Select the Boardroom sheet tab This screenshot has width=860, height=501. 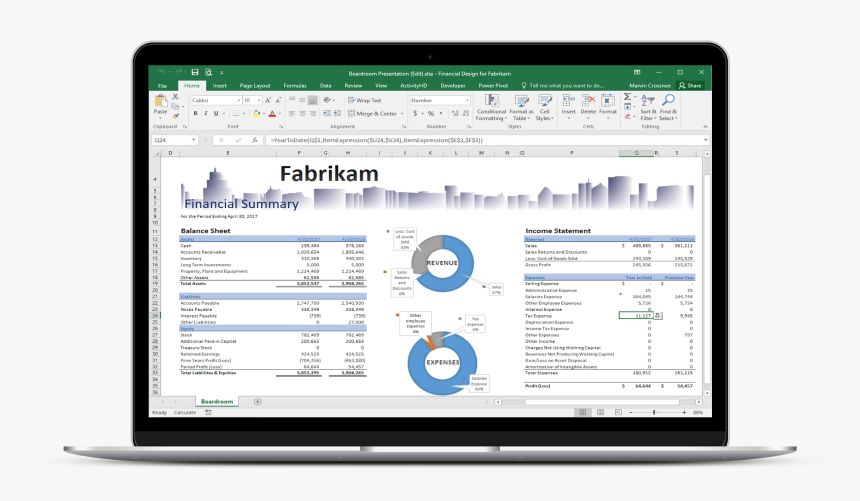(x=217, y=402)
